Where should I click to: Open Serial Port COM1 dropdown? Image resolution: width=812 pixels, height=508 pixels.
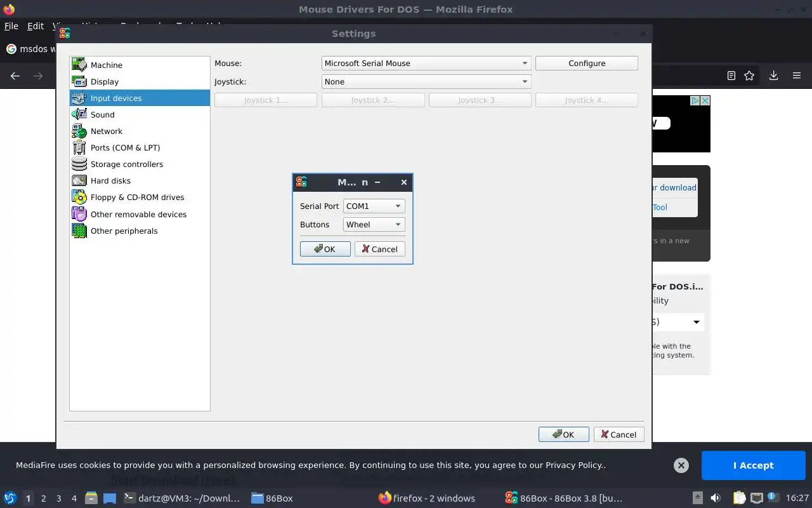click(x=374, y=206)
